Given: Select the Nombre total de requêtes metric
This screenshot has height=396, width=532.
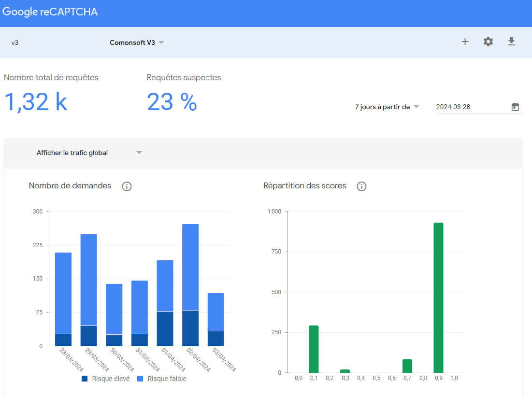Looking at the screenshot, I should (x=51, y=77).
